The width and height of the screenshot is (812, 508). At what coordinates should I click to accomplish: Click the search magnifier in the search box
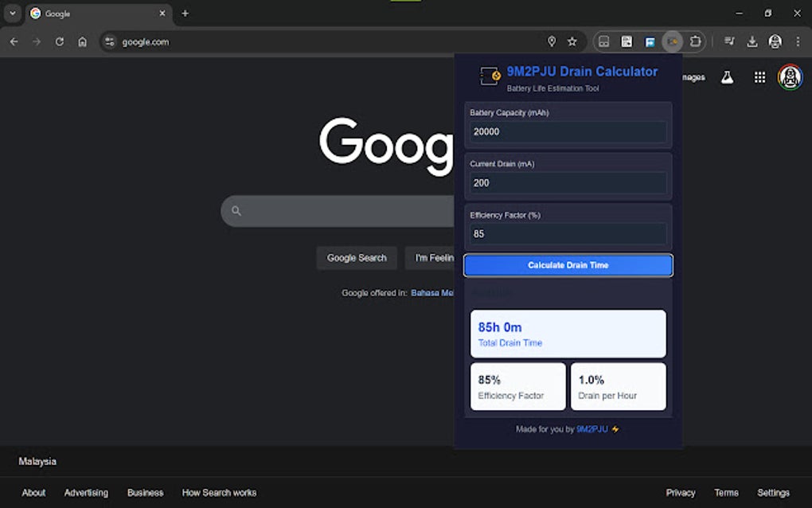236,210
